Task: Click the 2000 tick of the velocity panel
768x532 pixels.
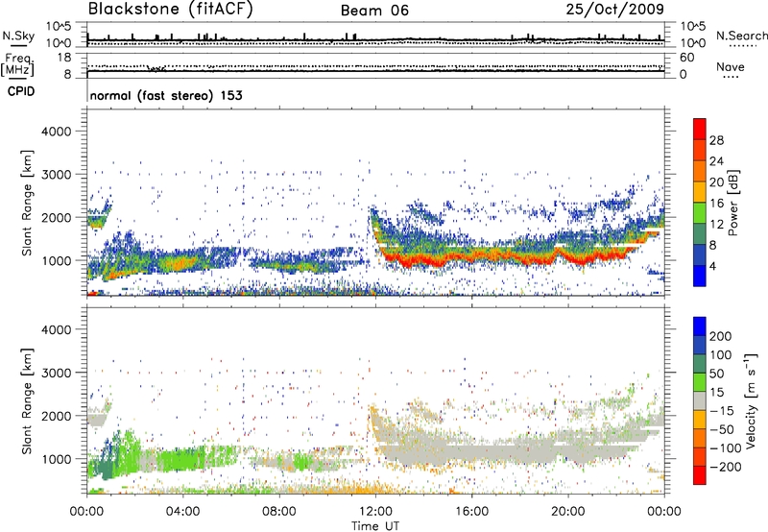Action: click(56, 416)
